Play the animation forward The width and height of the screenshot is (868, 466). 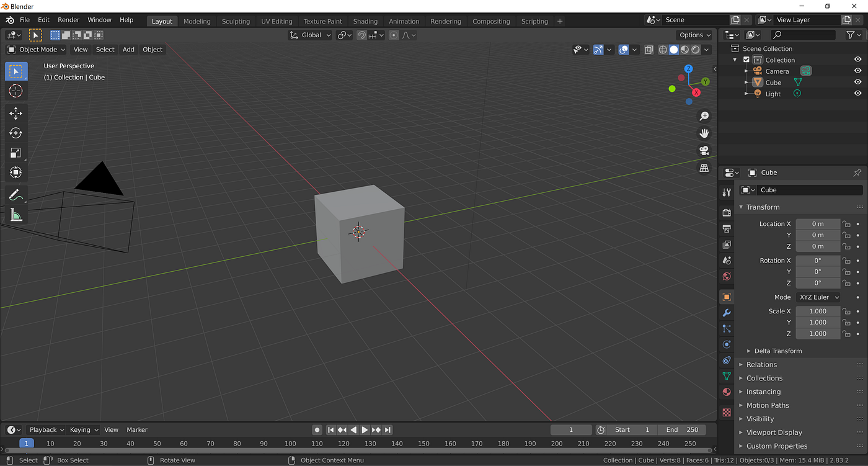pyautogui.click(x=365, y=429)
